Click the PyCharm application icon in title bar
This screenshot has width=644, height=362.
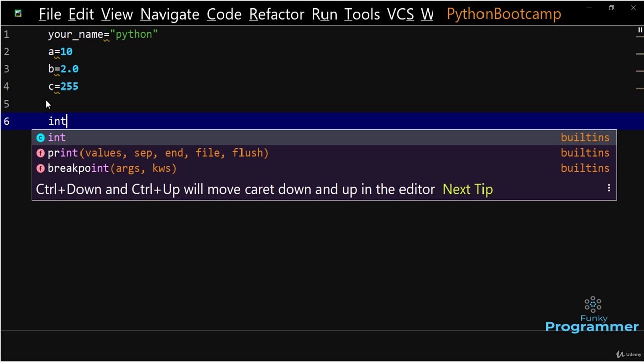click(18, 13)
